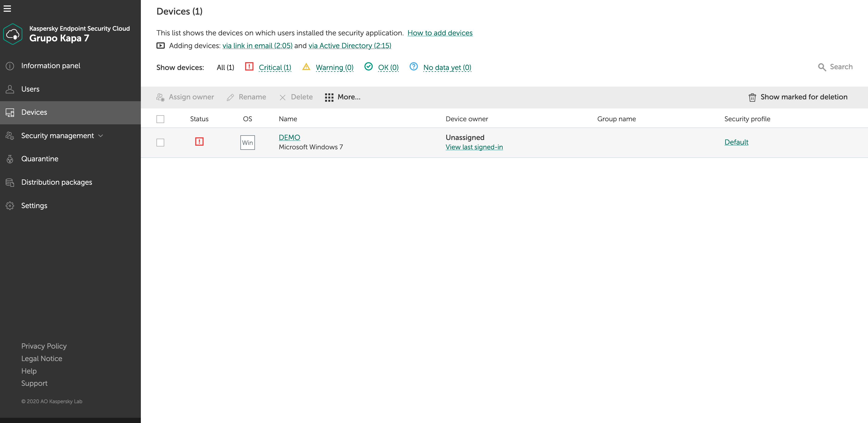The image size is (868, 423).
Task: Click the More grid icon
Action: pyautogui.click(x=329, y=97)
